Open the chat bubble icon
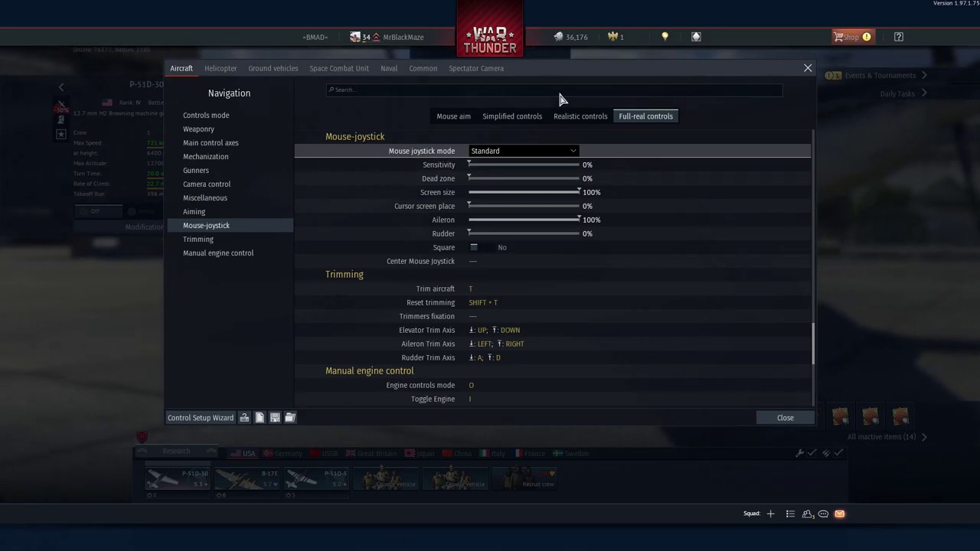The height and width of the screenshot is (551, 980). click(x=823, y=514)
